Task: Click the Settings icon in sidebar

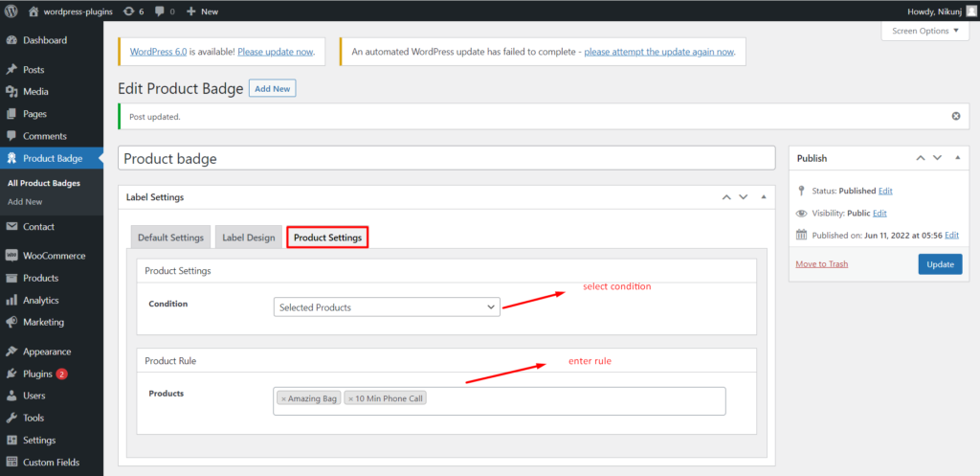Action: tap(11, 441)
